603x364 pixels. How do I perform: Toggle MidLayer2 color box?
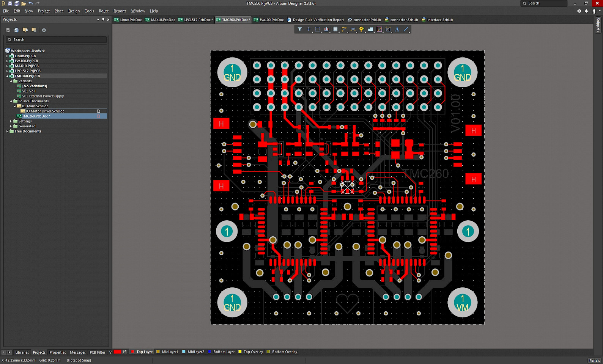184,352
